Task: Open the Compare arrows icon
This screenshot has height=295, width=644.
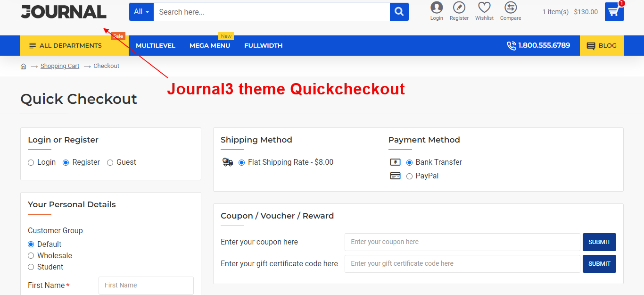Action: tap(511, 7)
